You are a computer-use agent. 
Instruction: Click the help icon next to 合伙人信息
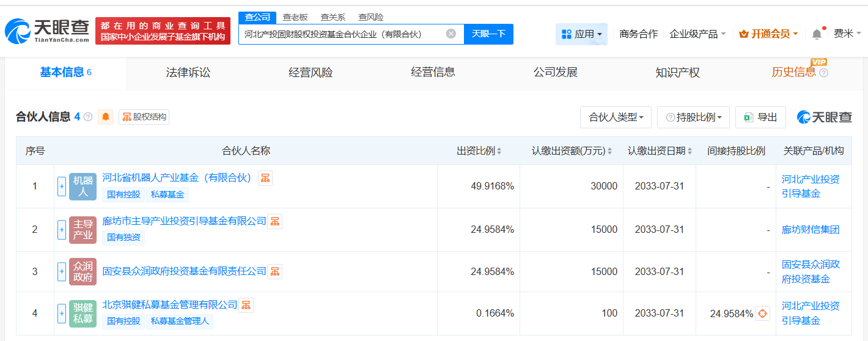click(x=88, y=117)
